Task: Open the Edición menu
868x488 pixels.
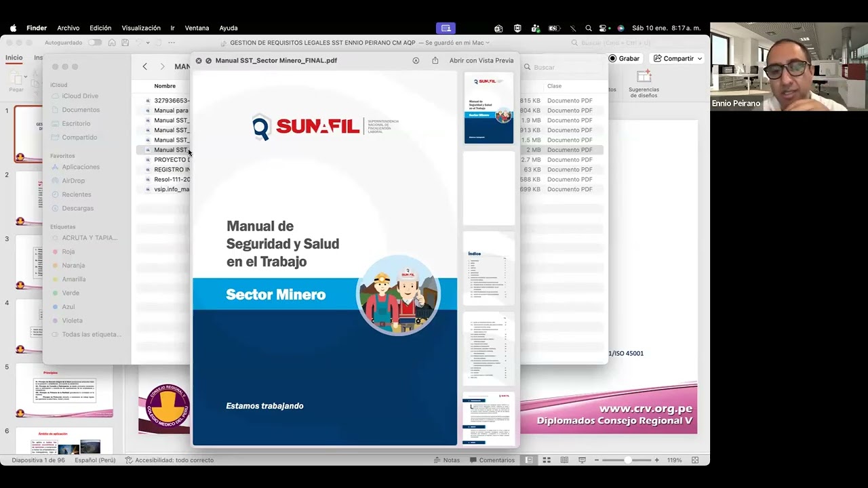Action: [100, 28]
